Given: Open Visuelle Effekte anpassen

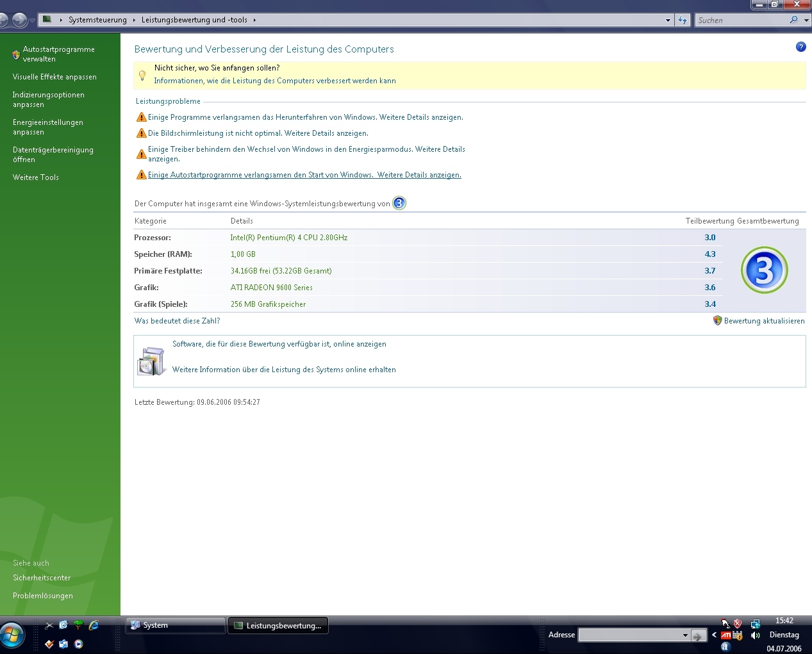Looking at the screenshot, I should click(54, 77).
